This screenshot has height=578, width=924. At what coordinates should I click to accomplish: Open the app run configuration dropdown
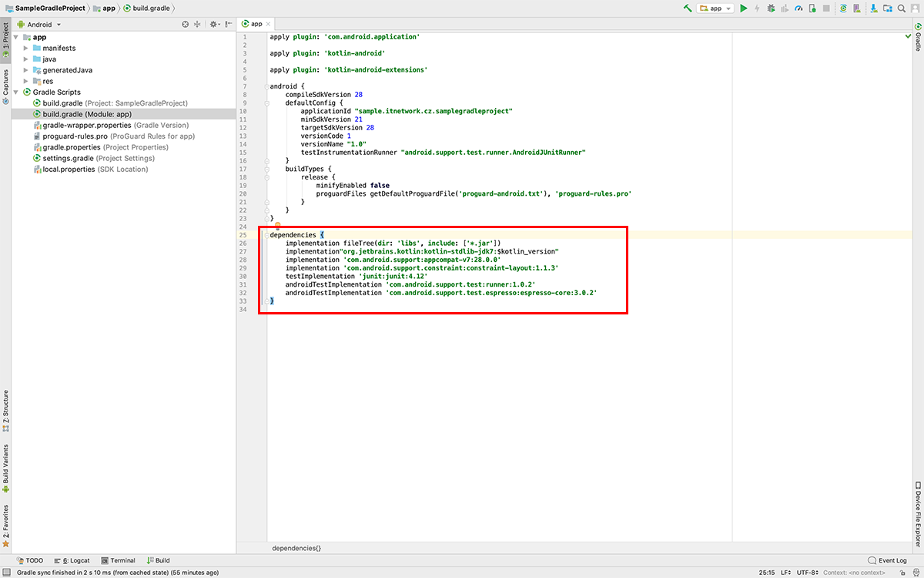716,8
